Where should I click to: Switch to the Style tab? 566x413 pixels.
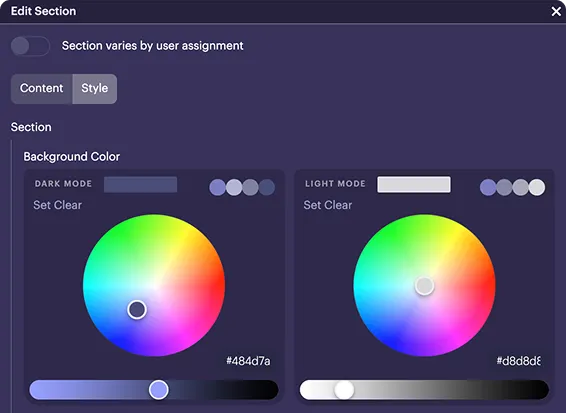tap(95, 88)
